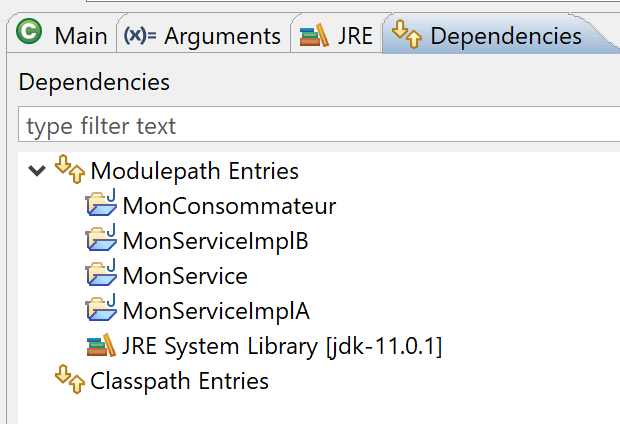The height and width of the screenshot is (424, 620).
Task: Click the MonServiceImplB project folder icon
Action: (101, 237)
